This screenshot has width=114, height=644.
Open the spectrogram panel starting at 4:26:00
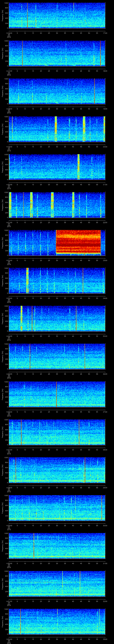click(57, 394)
